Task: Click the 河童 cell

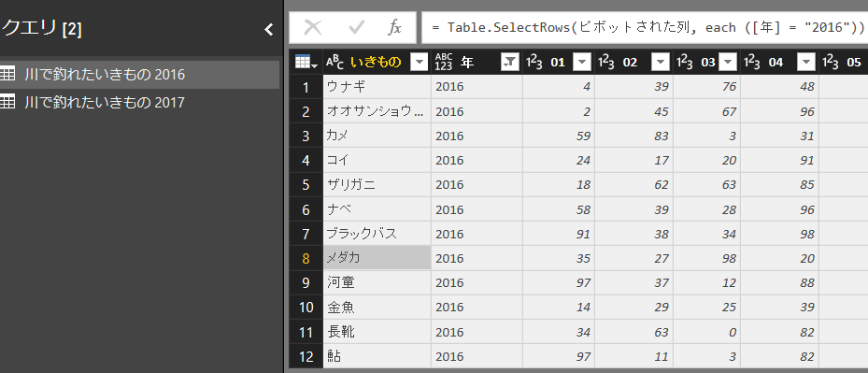Action: coord(377,282)
